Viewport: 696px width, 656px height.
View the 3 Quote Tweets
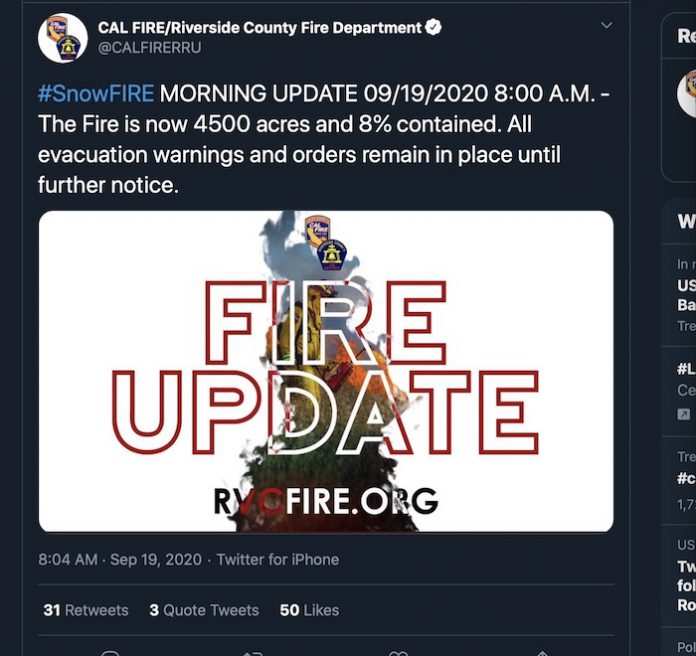[204, 610]
